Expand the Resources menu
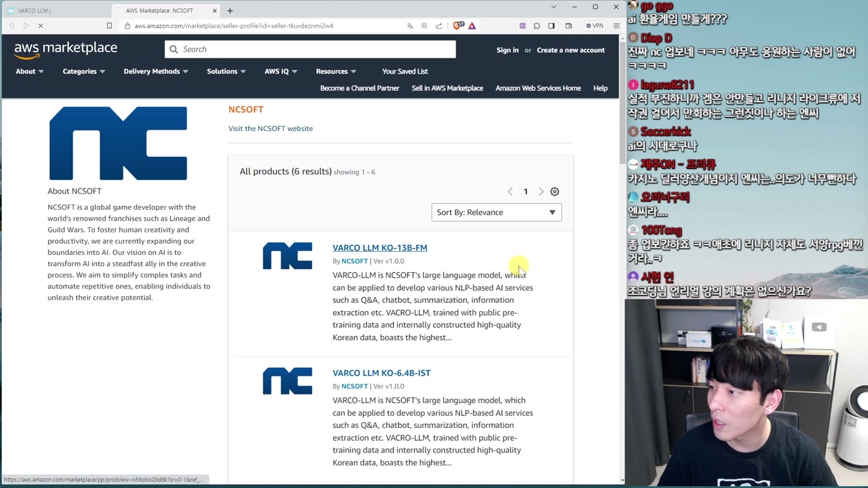This screenshot has height=488, width=868. (336, 71)
